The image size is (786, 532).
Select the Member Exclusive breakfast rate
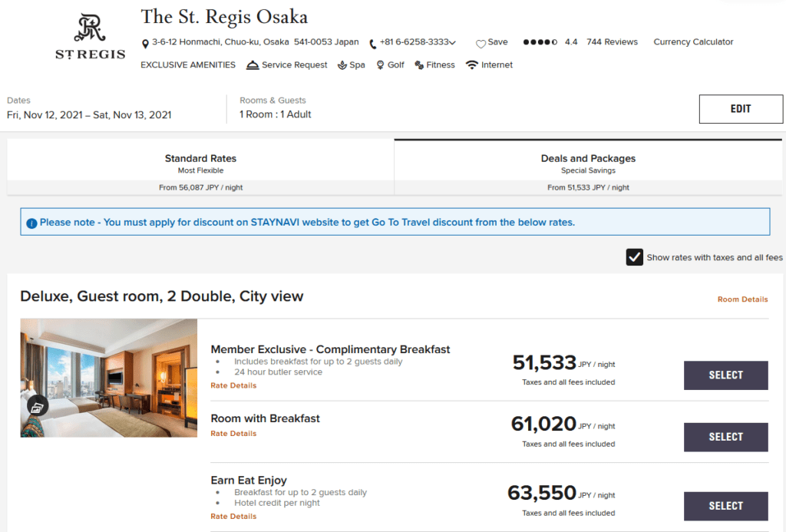coord(725,375)
